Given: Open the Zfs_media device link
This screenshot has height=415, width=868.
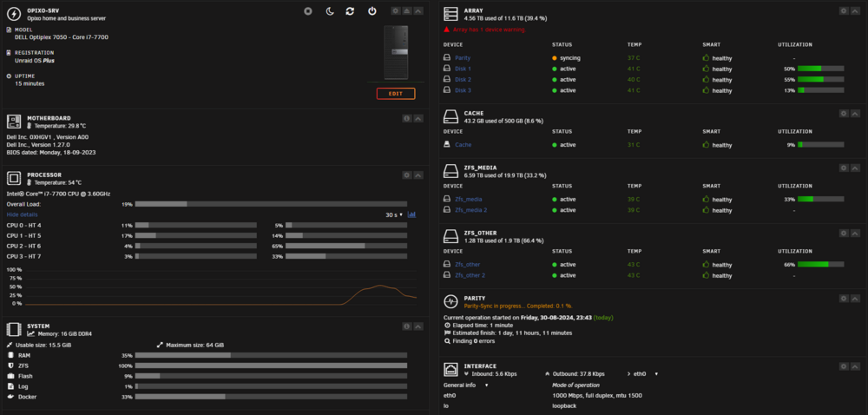Looking at the screenshot, I should point(469,199).
